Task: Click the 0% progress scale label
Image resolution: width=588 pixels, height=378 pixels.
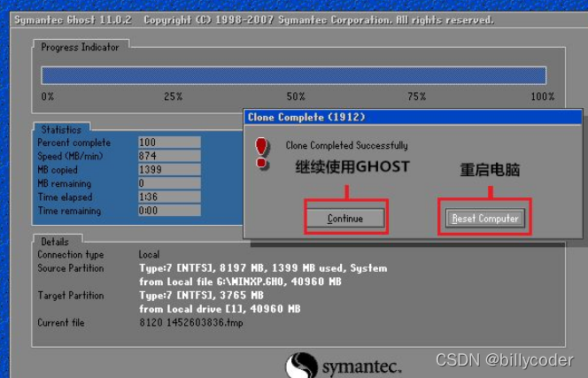Action: point(48,96)
